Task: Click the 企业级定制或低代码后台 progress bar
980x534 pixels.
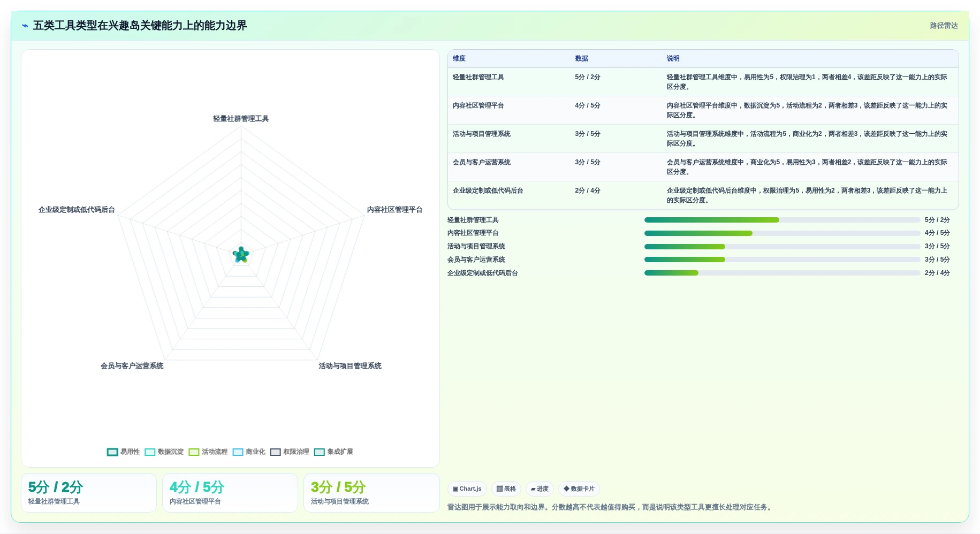Action: [782, 273]
